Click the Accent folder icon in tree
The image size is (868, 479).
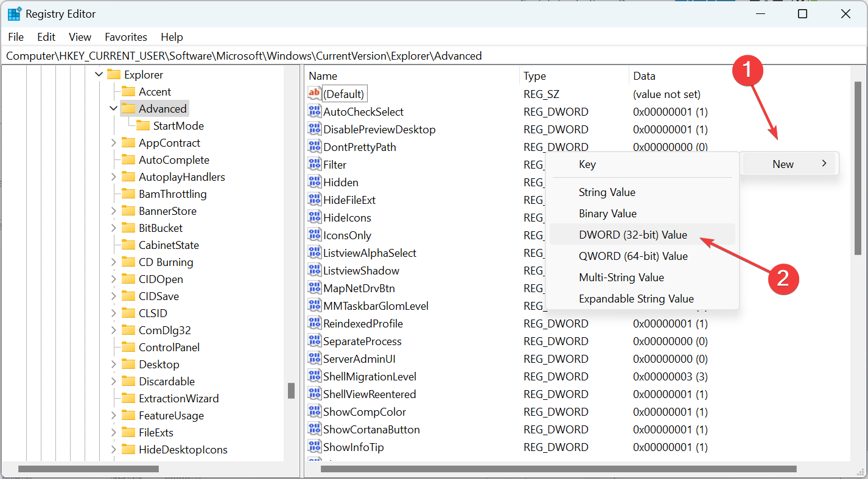[128, 91]
